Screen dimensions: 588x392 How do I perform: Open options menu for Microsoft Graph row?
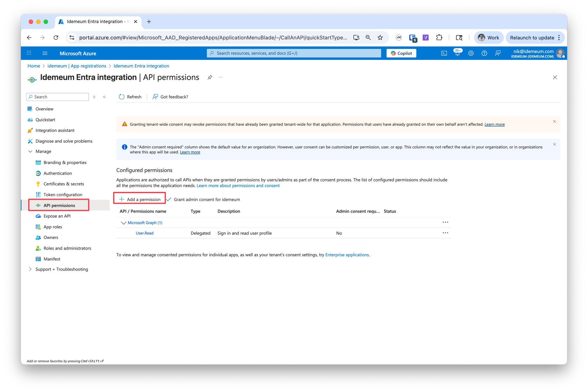(x=445, y=222)
